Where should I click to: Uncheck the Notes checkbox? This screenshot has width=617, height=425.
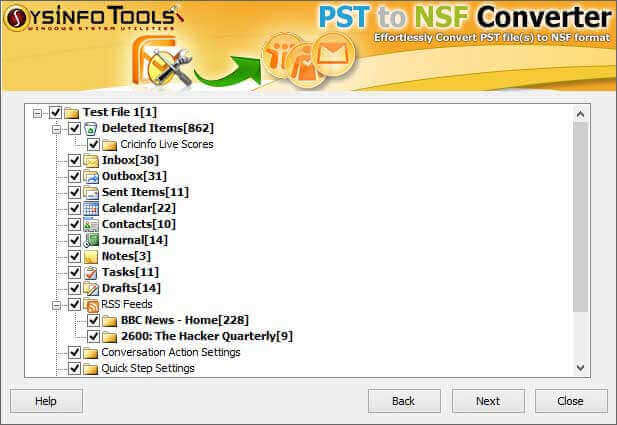pyautogui.click(x=74, y=256)
